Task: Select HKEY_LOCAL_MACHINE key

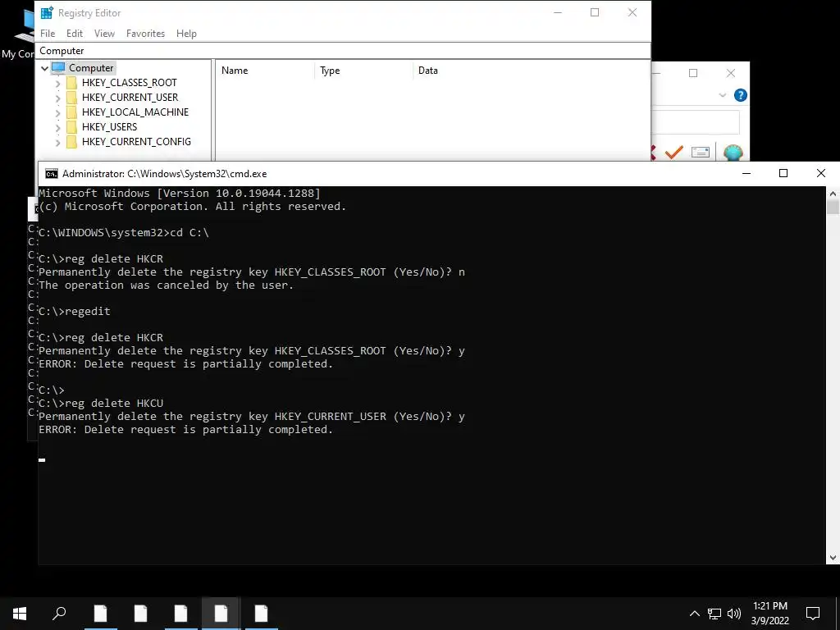Action: pyautogui.click(x=135, y=112)
